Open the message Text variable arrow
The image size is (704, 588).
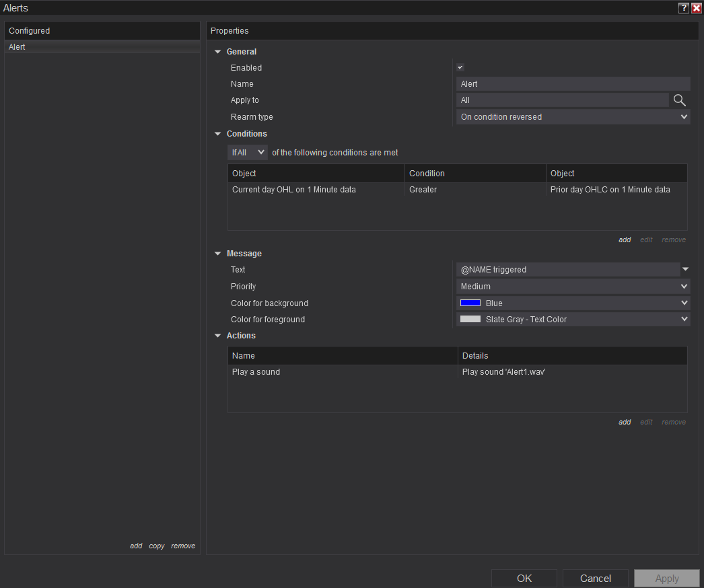(685, 269)
